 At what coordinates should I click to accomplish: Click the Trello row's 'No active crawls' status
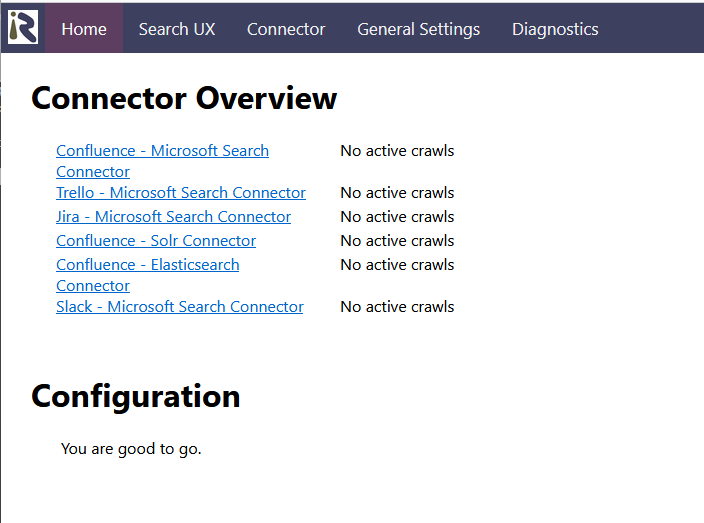(397, 193)
